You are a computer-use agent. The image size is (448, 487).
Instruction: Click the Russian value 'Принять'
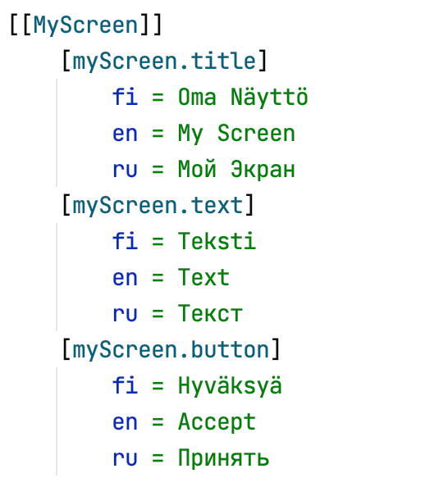point(223,458)
